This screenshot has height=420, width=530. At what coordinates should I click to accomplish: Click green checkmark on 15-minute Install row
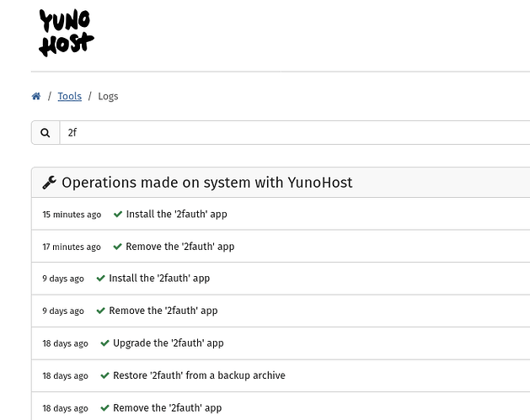pyautogui.click(x=118, y=214)
